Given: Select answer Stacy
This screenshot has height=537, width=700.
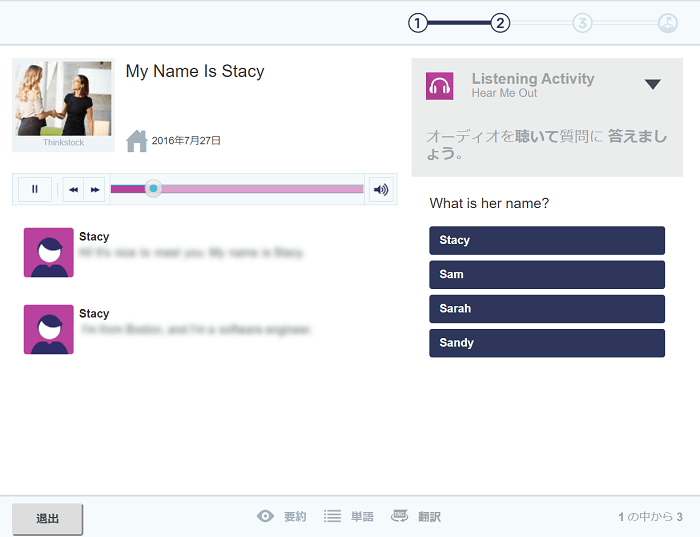Looking at the screenshot, I should click(x=547, y=240).
